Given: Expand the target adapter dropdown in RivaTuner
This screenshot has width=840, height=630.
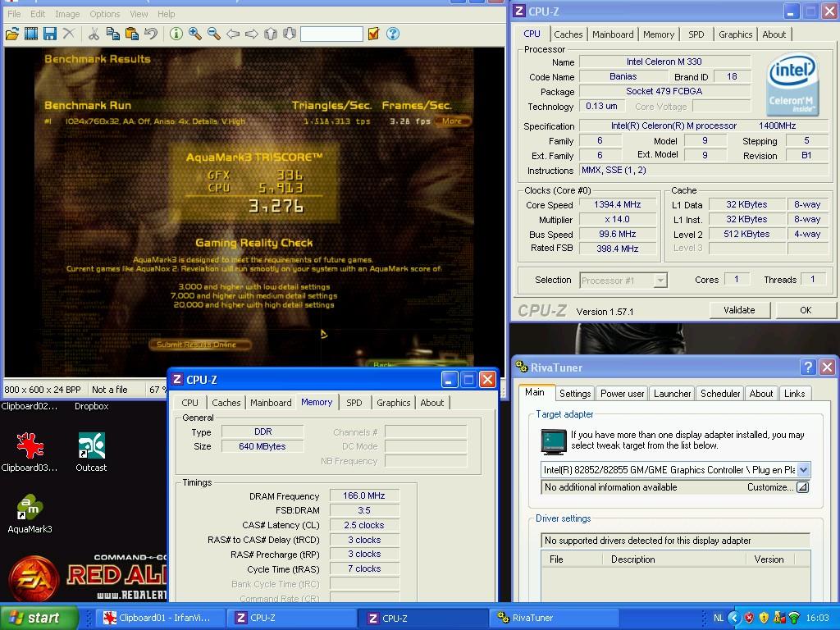Looking at the screenshot, I should (x=803, y=470).
